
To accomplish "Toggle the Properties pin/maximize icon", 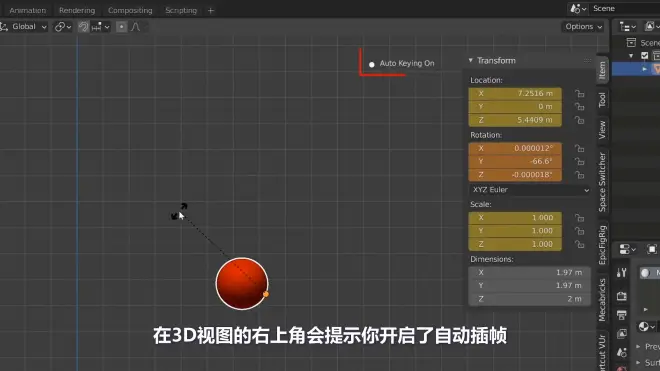I will [x=652, y=249].
